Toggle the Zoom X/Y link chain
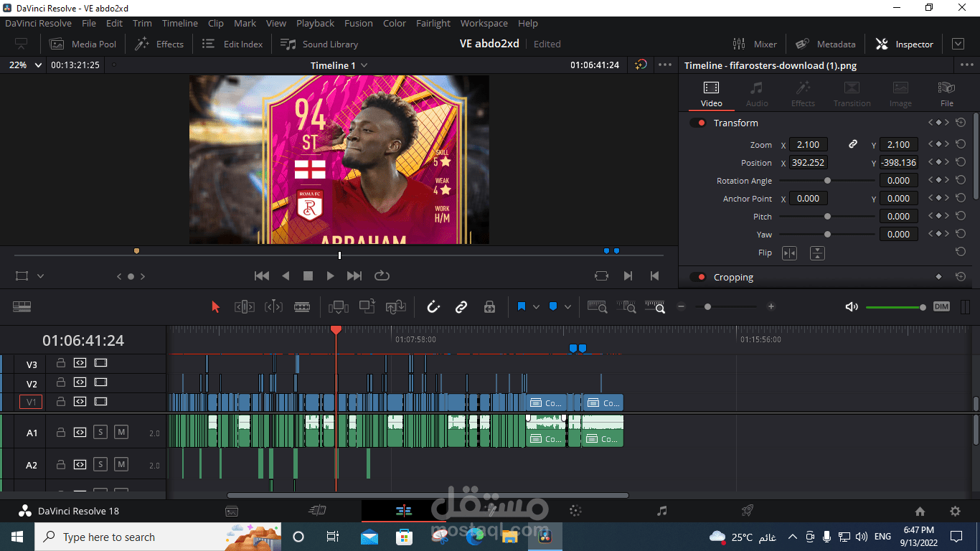Viewport: 980px width, 551px height. coord(853,144)
